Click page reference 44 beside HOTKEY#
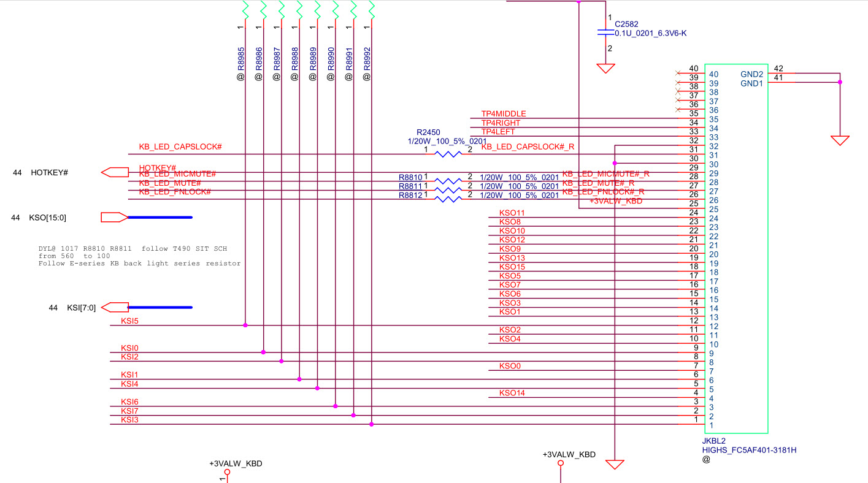 pyautogui.click(x=17, y=173)
